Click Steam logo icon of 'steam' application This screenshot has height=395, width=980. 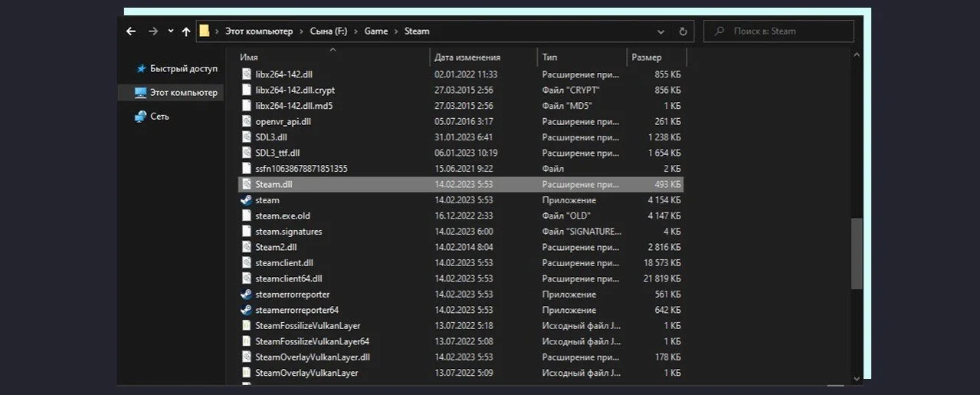point(246,200)
